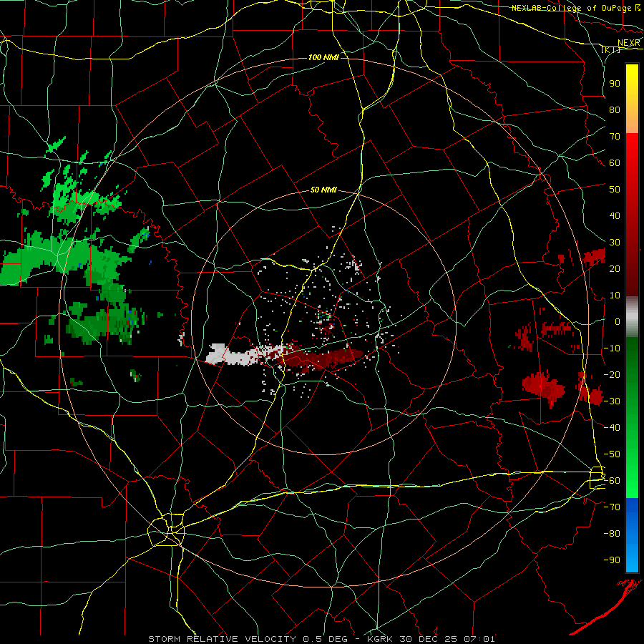The width and height of the screenshot is (644, 644).
Task: Click the -20 scale label
Action: [x=612, y=375]
